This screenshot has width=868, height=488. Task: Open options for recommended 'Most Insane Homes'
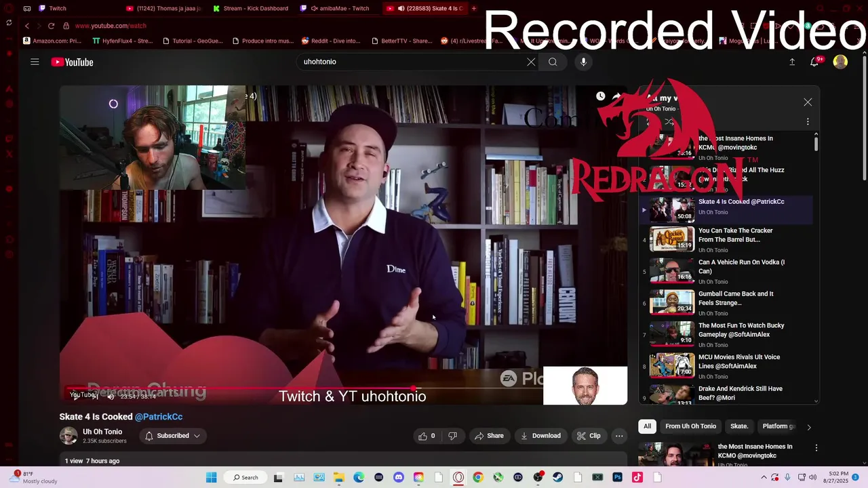coord(816,448)
